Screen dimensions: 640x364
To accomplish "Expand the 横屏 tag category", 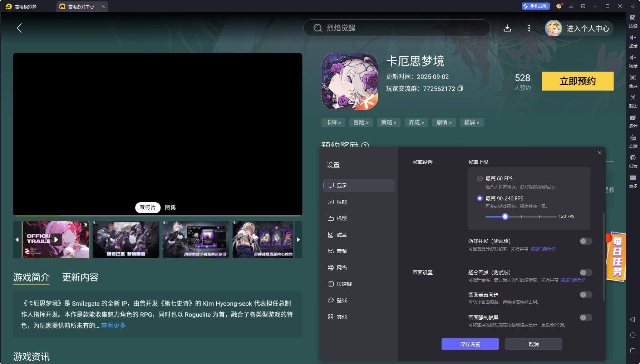I will 471,123.
